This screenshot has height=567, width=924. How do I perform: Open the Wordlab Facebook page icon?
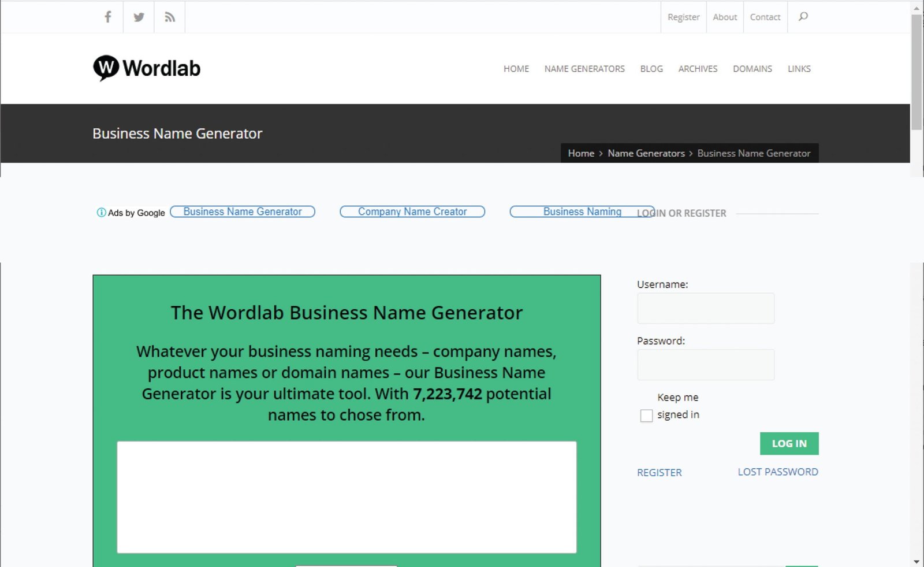coord(108,17)
